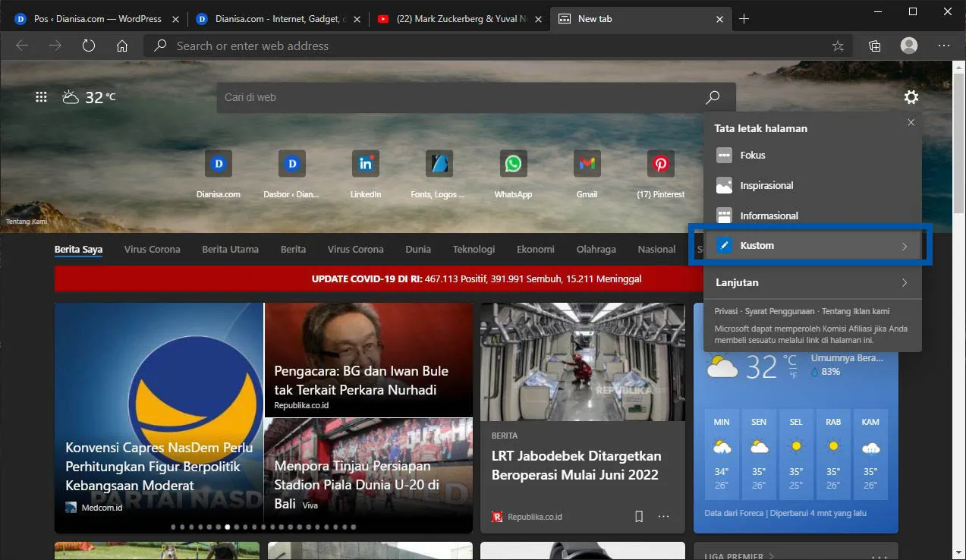
Task: Expand the Kustom layout options
Action: 810,245
